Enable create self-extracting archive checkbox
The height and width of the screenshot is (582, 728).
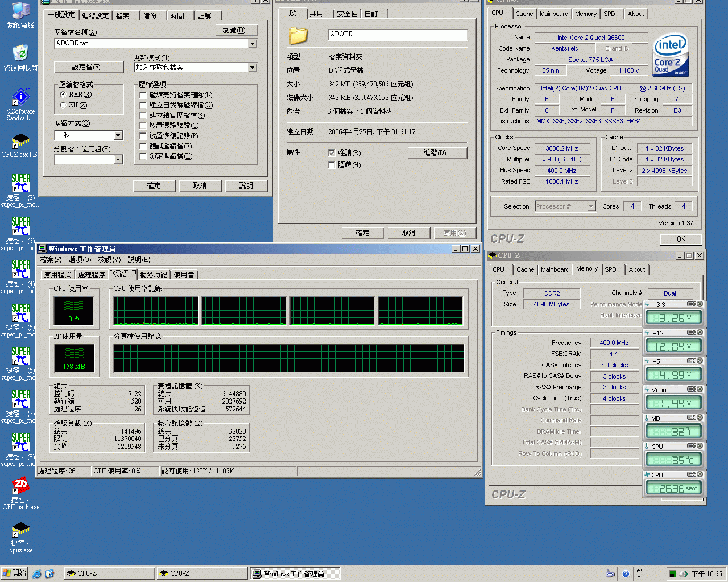click(143, 105)
